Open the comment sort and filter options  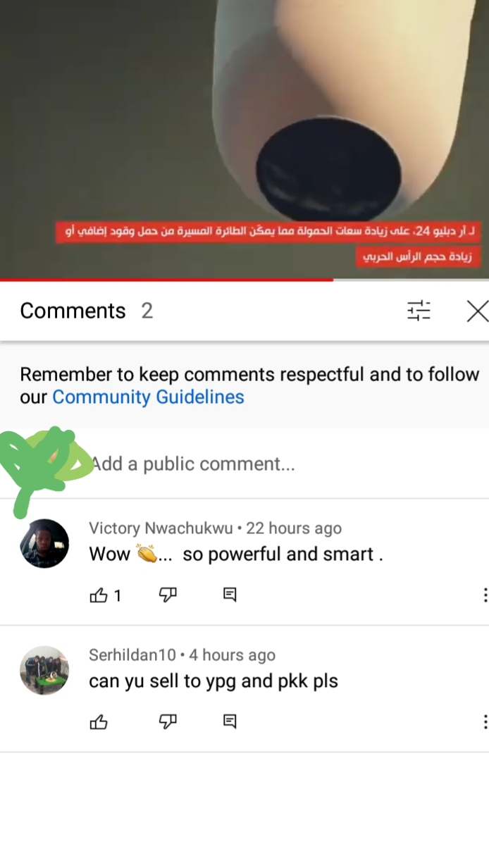(x=419, y=311)
